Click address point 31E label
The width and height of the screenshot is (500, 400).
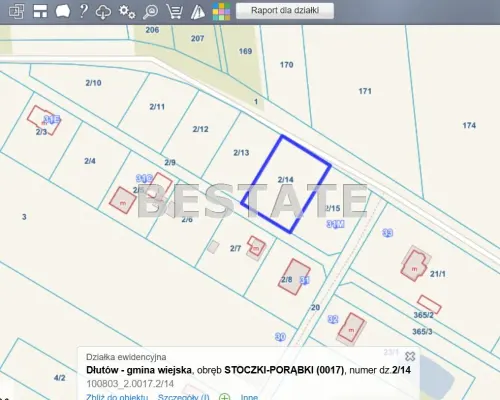coord(52,119)
